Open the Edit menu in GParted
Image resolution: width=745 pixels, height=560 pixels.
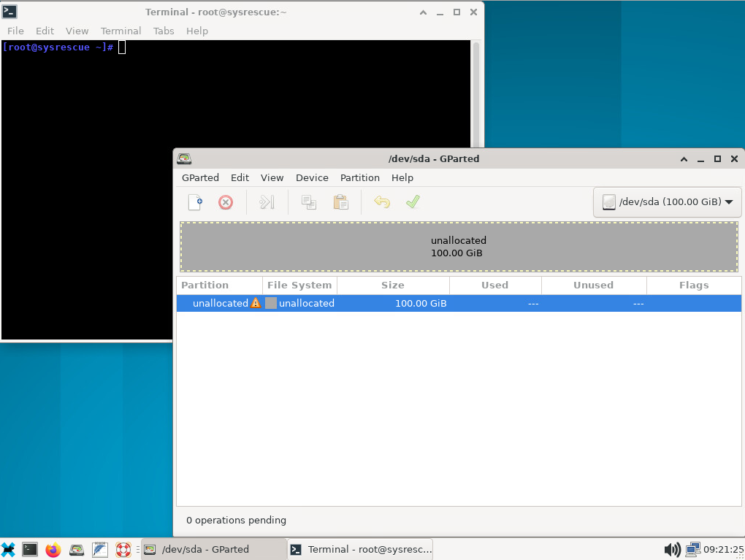(240, 177)
